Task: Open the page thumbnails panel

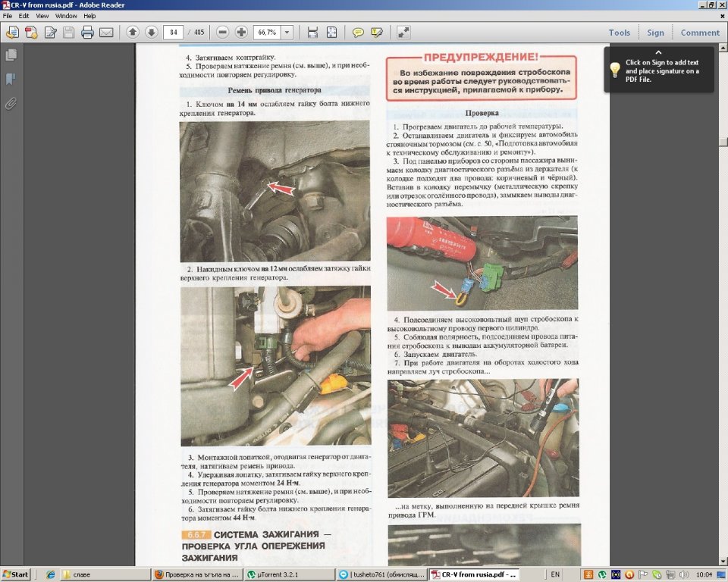Action: (11, 55)
